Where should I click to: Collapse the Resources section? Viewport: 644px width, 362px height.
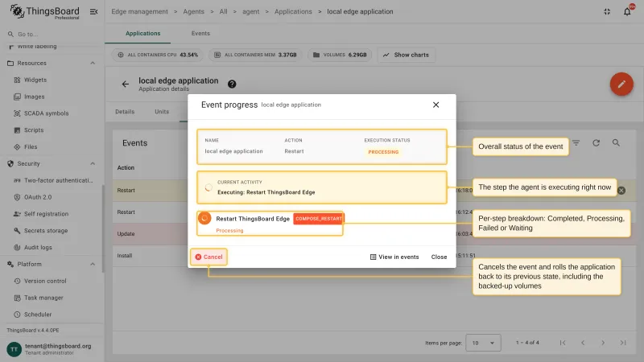93,64
